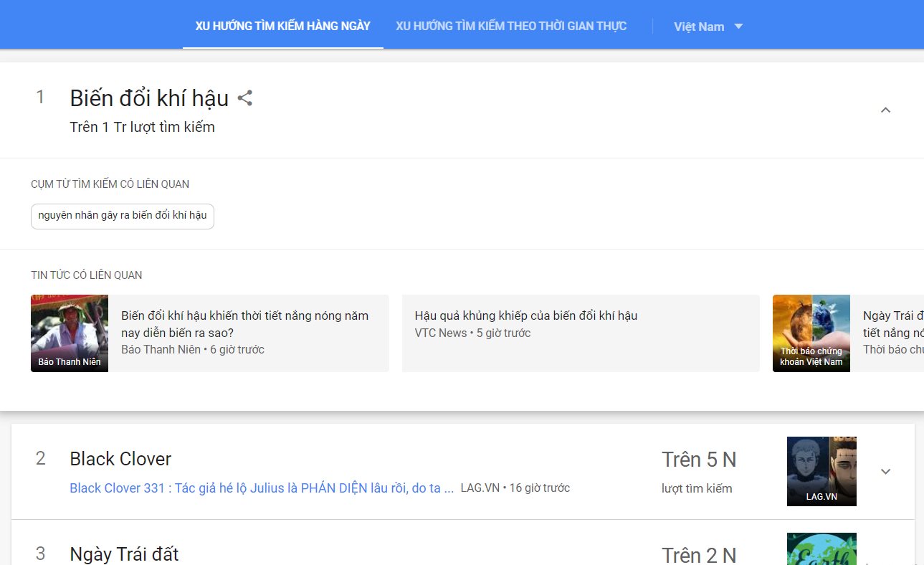Select the Ngày Trái đất trend title
Image resolution: width=924 pixels, height=565 pixels.
point(124,554)
